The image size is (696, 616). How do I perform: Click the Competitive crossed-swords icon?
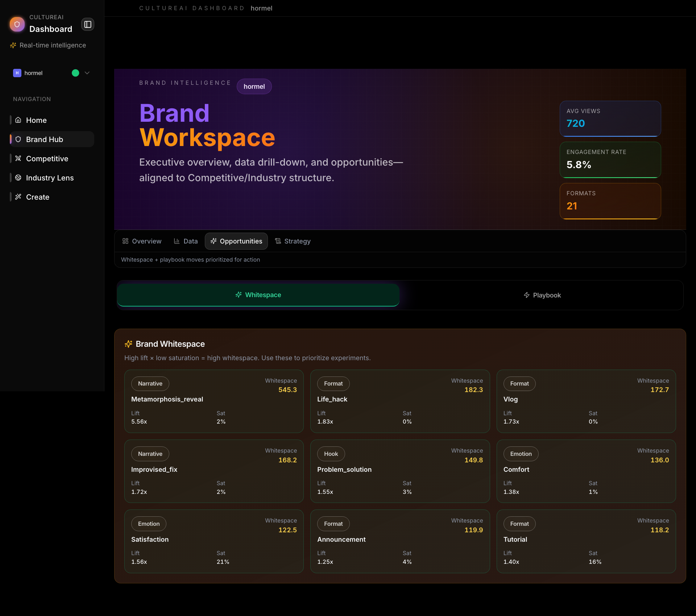click(x=18, y=158)
